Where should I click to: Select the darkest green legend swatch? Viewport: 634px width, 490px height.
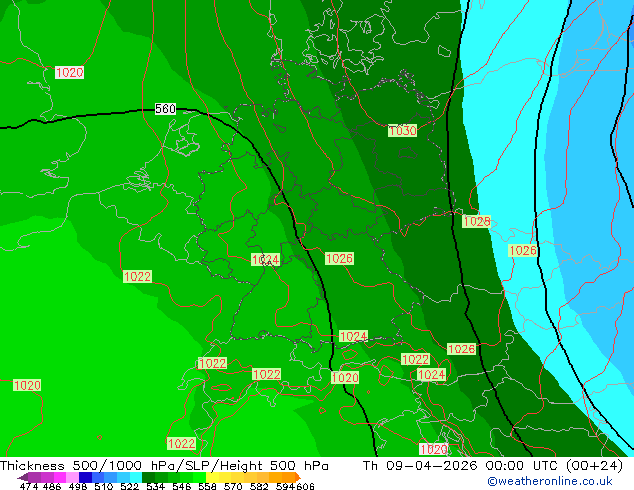pos(148,477)
